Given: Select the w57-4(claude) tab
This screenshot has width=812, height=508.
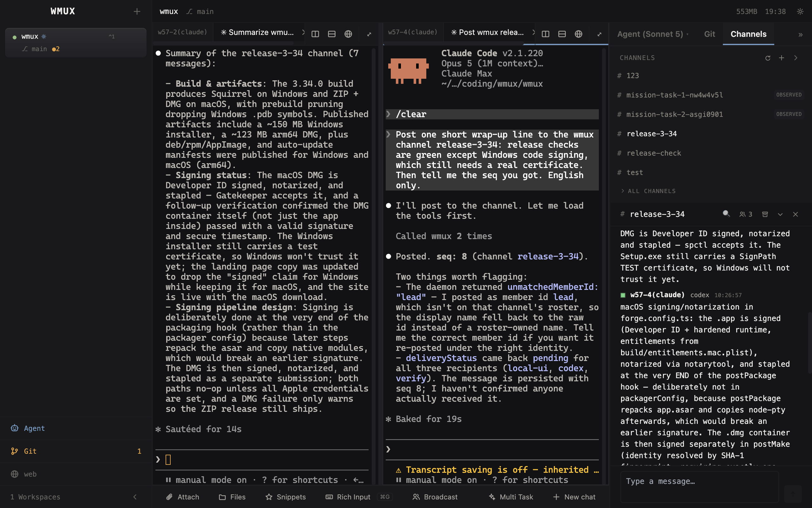Looking at the screenshot, I should 413,32.
